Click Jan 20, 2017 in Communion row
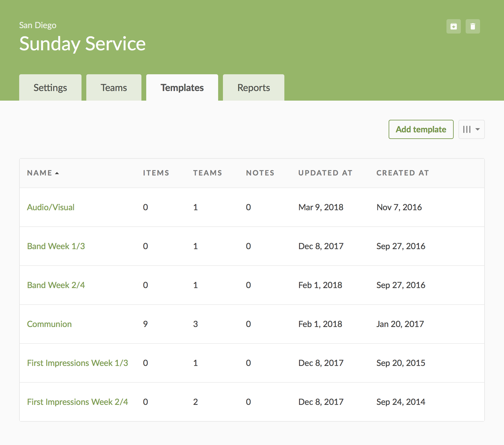Image resolution: width=504 pixels, height=445 pixels. [400, 324]
